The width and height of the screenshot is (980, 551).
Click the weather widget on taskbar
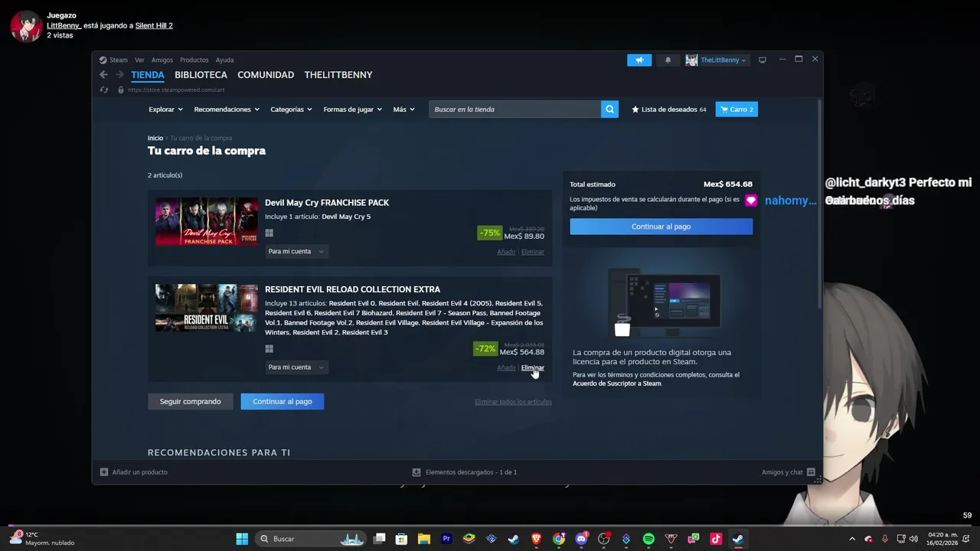click(42, 539)
